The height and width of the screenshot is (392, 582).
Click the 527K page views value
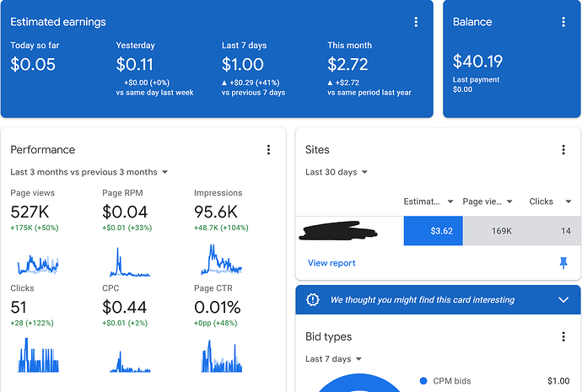[x=30, y=212]
